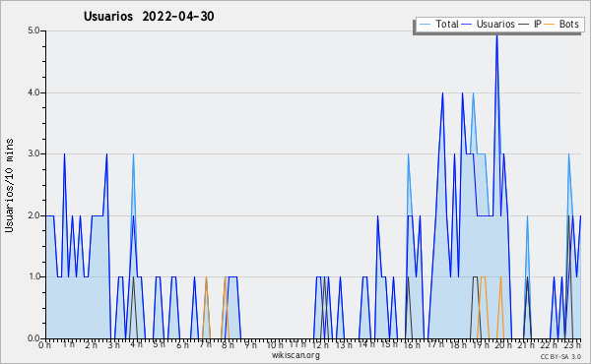Click the 8 h x-axis label

click(228, 344)
